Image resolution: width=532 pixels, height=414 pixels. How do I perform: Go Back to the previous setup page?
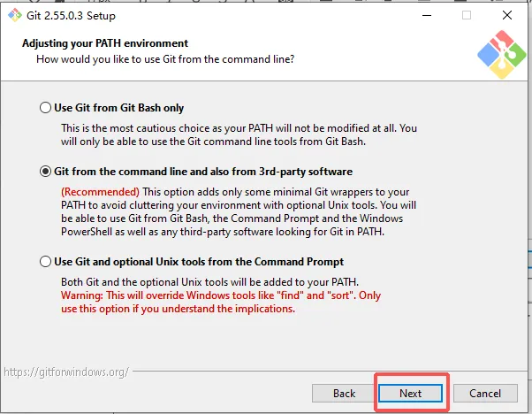tap(344, 394)
